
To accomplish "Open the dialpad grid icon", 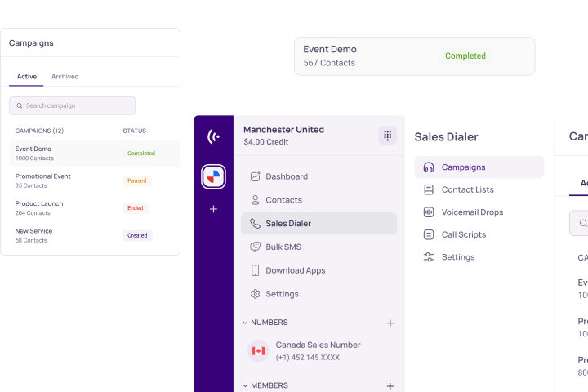I will click(x=387, y=135).
